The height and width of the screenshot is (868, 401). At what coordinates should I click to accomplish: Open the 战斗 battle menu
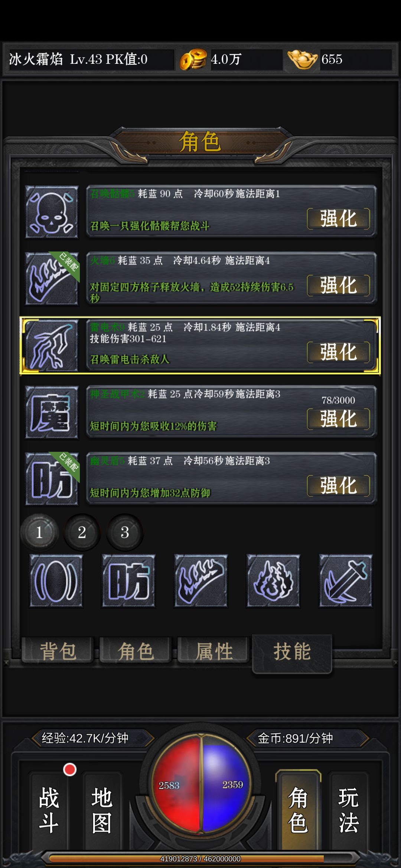point(49,810)
